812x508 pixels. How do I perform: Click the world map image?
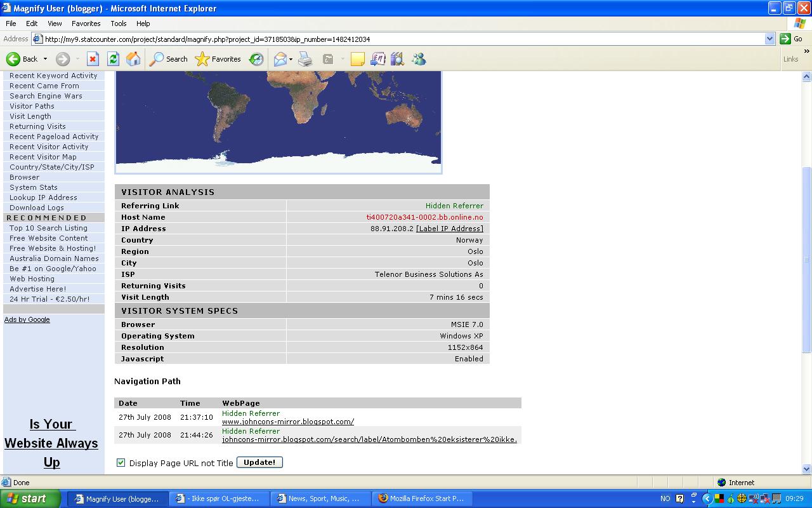tap(278, 122)
